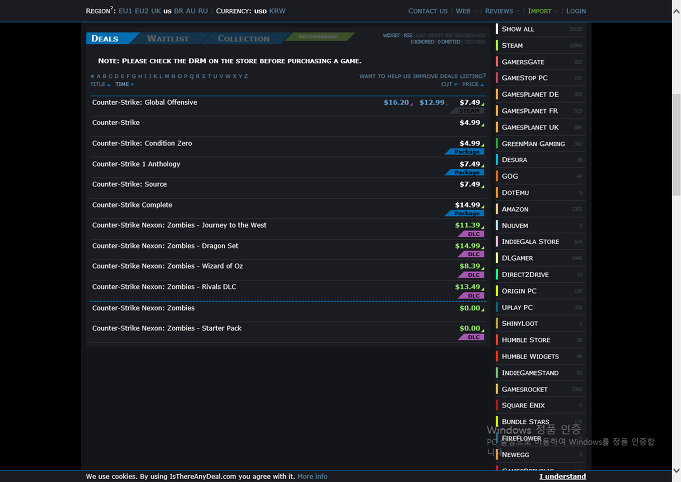This screenshot has width=681, height=482.
Task: Open Zombies - Wizard of Oz entry
Action: (167, 266)
